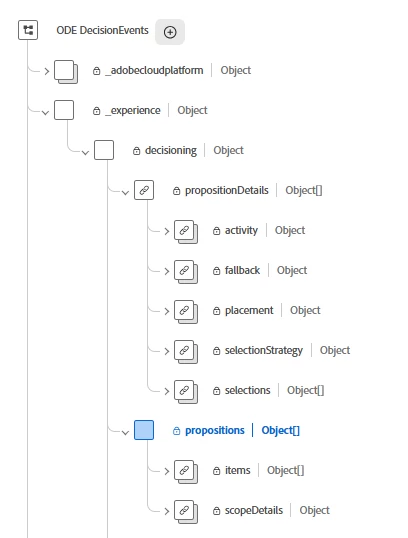408x538 pixels.
Task: Select the scopeDetails field label
Action: tap(254, 510)
